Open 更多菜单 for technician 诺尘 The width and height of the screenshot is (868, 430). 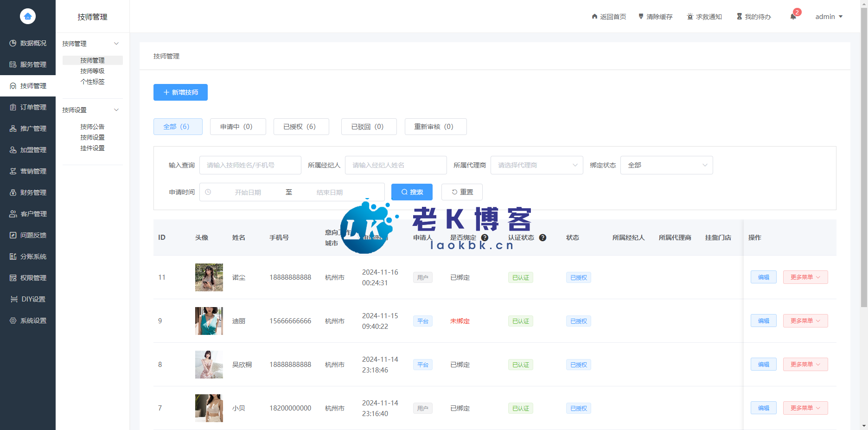click(x=805, y=277)
